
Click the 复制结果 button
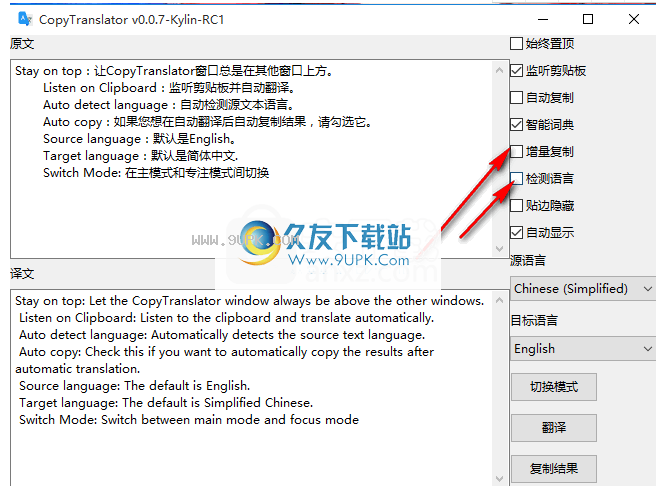tap(554, 469)
